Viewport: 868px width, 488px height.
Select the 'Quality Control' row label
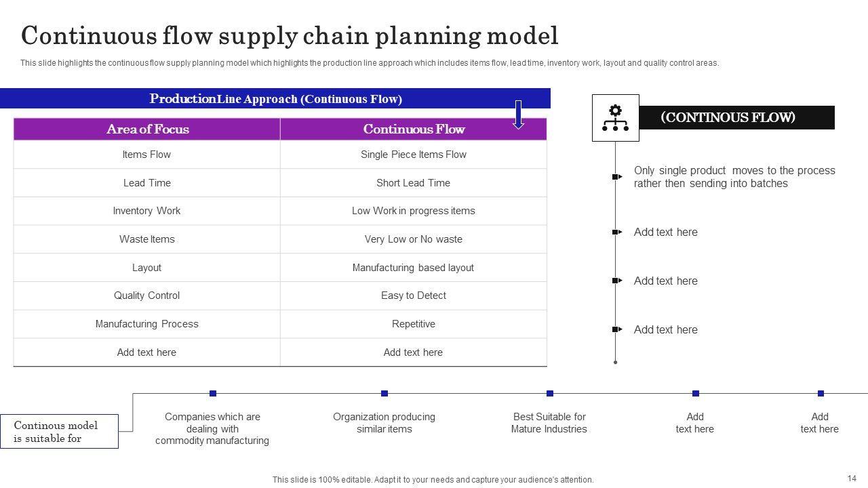pyautogui.click(x=146, y=296)
